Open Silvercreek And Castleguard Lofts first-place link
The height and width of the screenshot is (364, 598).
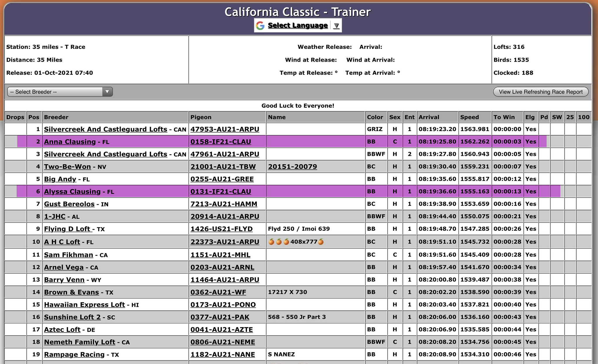[x=105, y=129]
